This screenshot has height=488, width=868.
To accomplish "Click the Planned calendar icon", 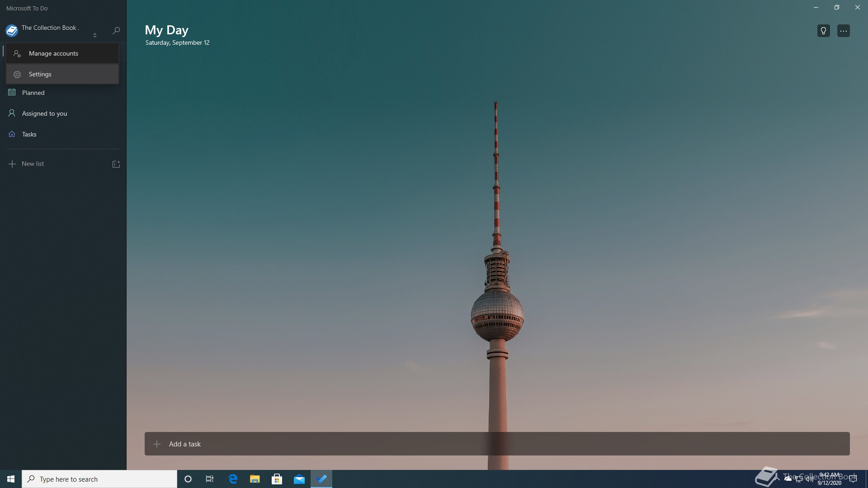I will (12, 92).
